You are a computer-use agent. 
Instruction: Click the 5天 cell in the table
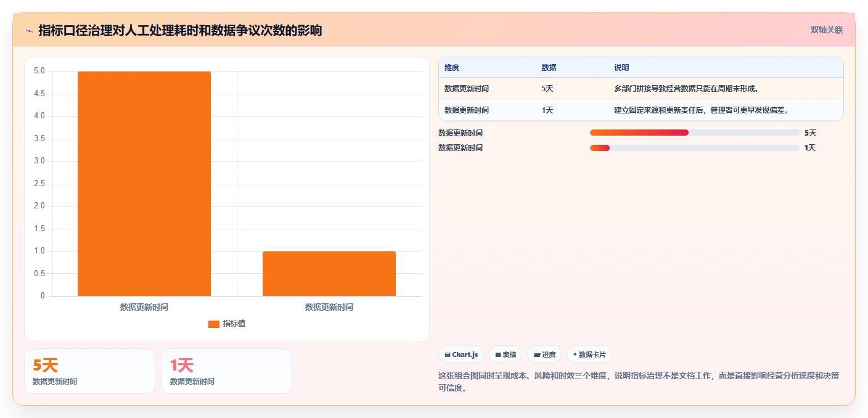pyautogui.click(x=547, y=89)
